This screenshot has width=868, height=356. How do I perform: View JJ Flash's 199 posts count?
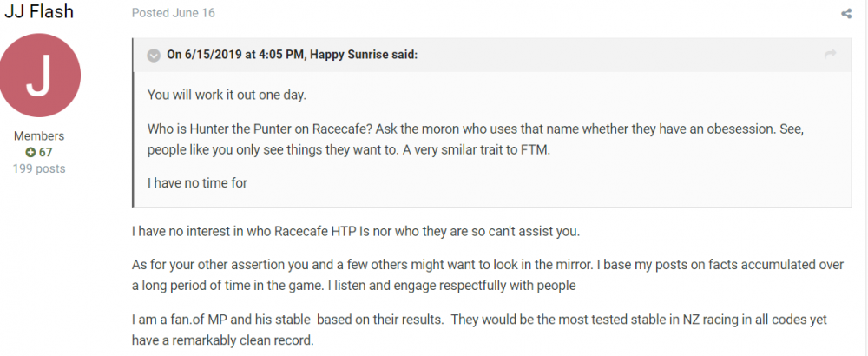coord(39,168)
